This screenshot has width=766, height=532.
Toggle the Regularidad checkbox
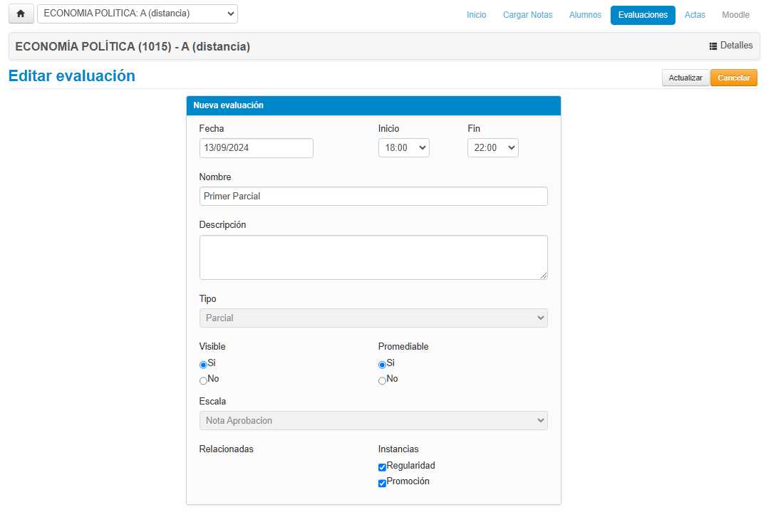tap(382, 467)
